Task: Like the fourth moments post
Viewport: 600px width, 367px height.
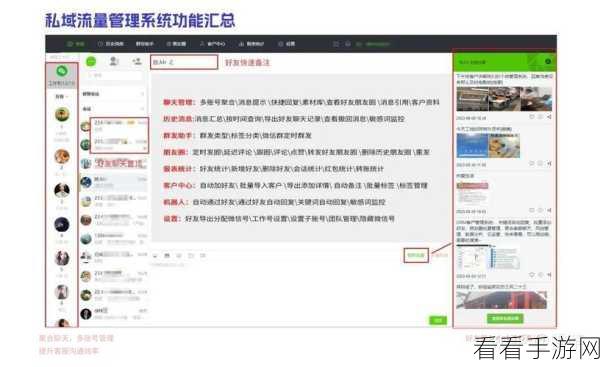Action: 532,275
